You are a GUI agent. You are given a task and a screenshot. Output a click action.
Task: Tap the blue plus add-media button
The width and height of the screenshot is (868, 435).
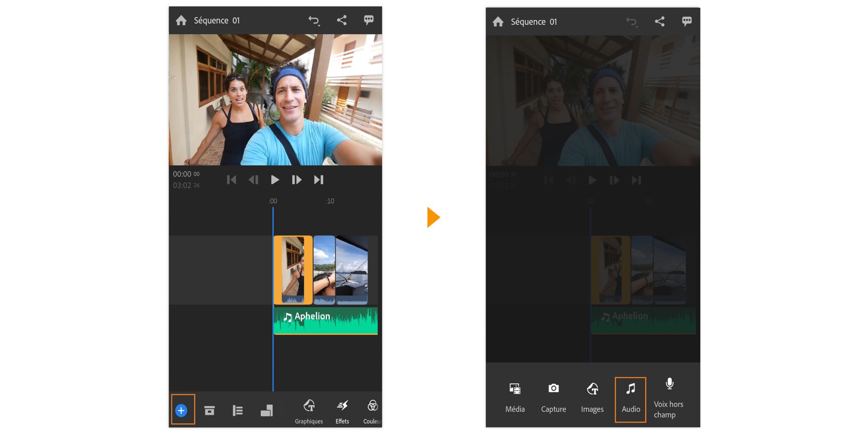coord(181,410)
